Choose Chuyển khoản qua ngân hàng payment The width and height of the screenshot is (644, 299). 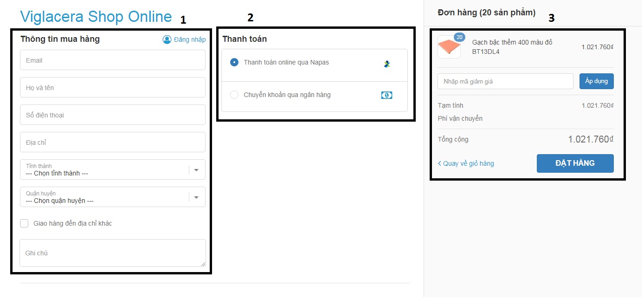[x=234, y=95]
